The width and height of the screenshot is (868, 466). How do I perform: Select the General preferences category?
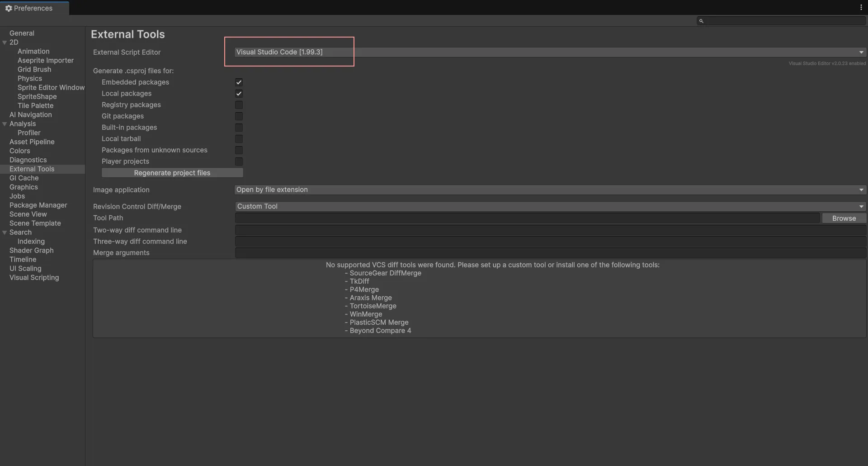pyautogui.click(x=22, y=33)
